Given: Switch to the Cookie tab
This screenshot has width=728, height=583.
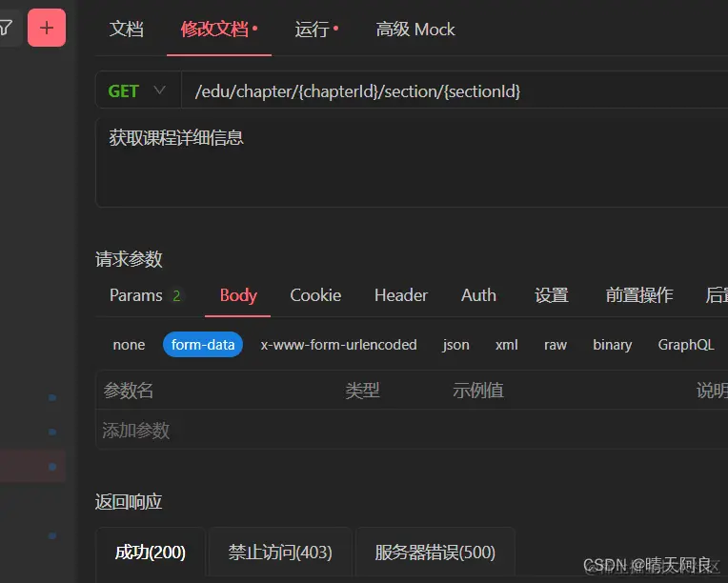Looking at the screenshot, I should [315, 295].
